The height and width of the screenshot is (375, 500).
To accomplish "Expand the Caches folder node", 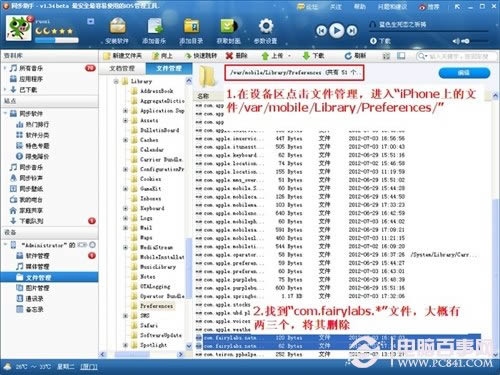I will [125, 140].
